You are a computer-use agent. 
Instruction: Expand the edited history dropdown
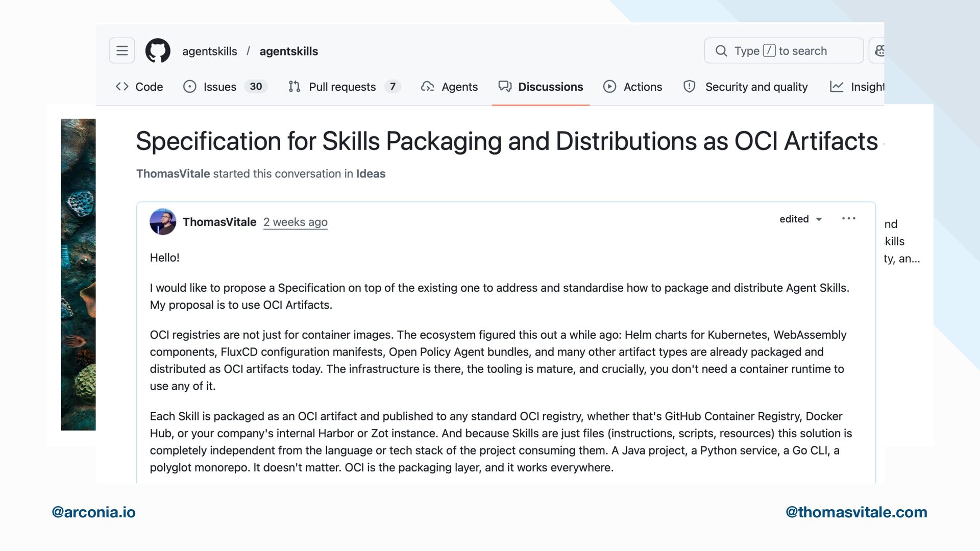[800, 219]
